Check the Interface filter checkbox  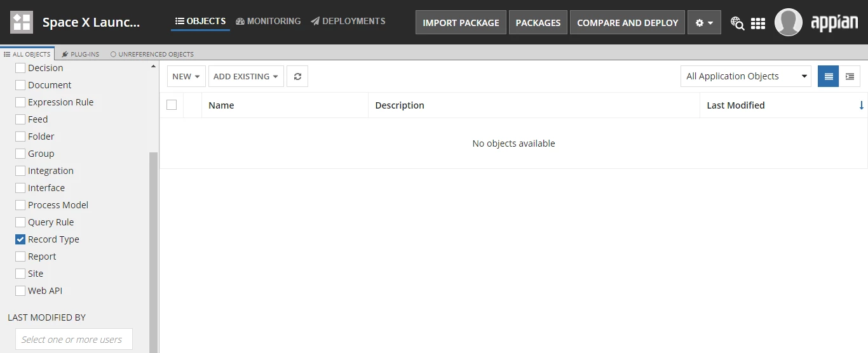(x=20, y=188)
